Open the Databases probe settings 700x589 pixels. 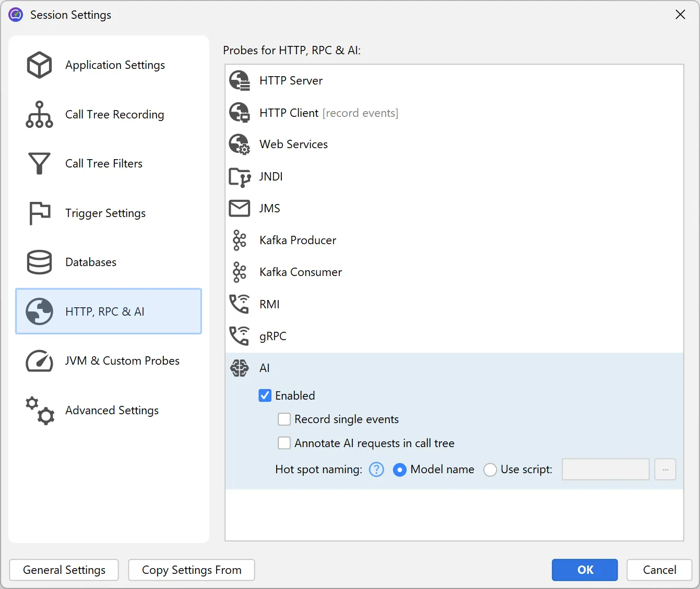pyautogui.click(x=90, y=262)
